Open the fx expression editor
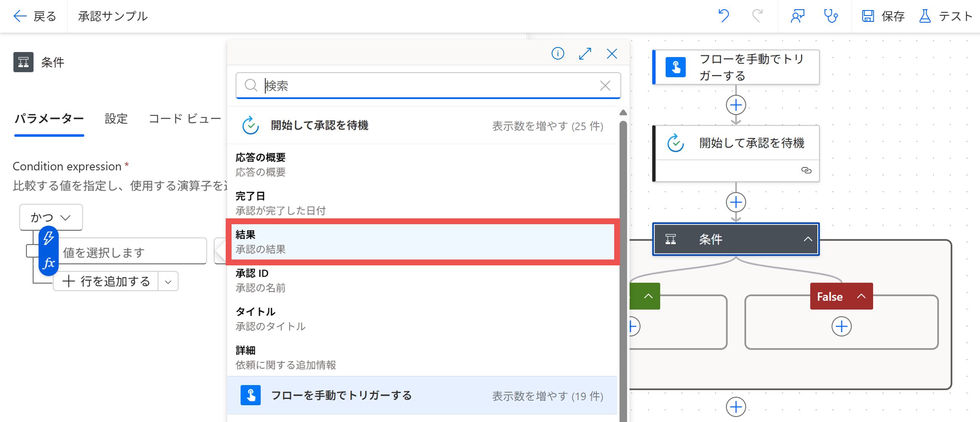This screenshot has height=422, width=980. 49,264
